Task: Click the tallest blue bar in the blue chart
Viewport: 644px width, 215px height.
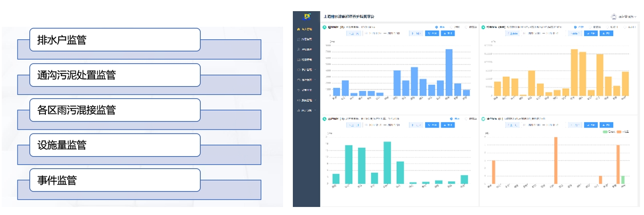Action: tap(449, 72)
